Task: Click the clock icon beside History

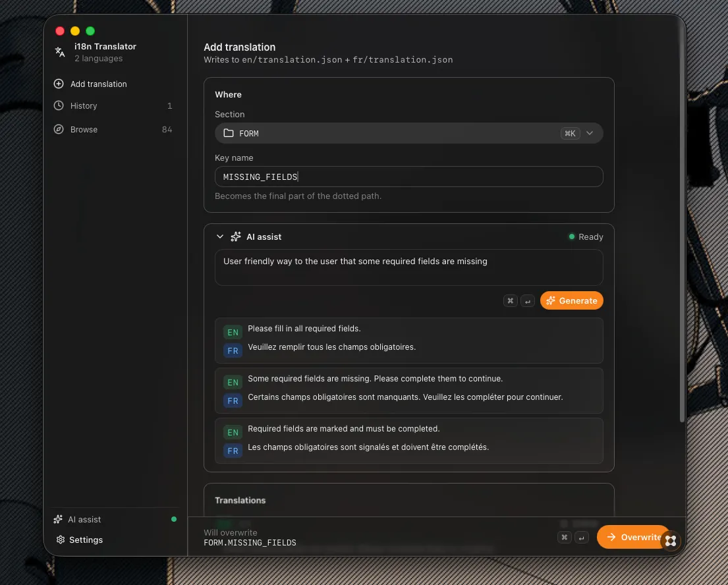Action: (59, 105)
